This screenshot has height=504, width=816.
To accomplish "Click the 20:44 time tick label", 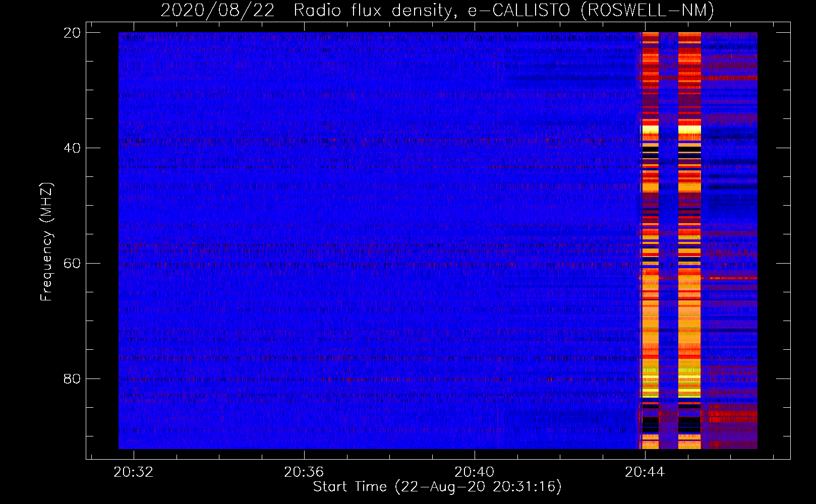I will (x=645, y=472).
